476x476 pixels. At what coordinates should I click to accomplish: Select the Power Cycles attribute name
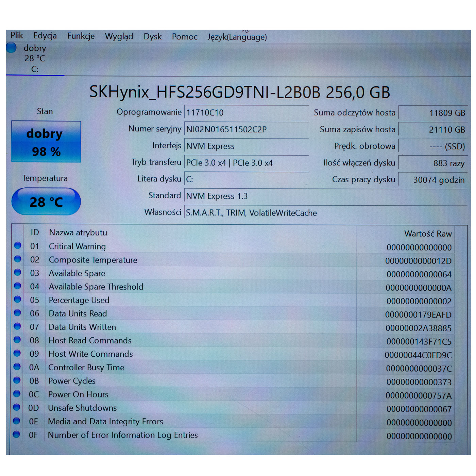pos(72,381)
